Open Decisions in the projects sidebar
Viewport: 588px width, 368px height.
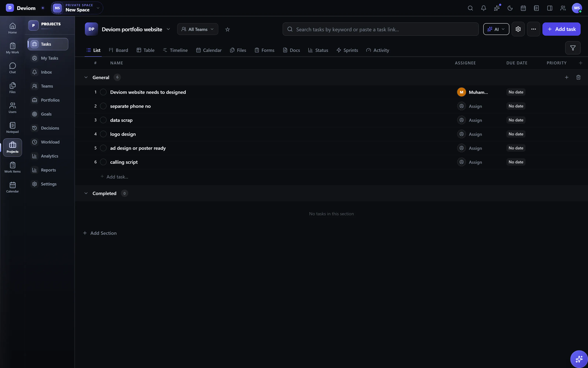48,128
